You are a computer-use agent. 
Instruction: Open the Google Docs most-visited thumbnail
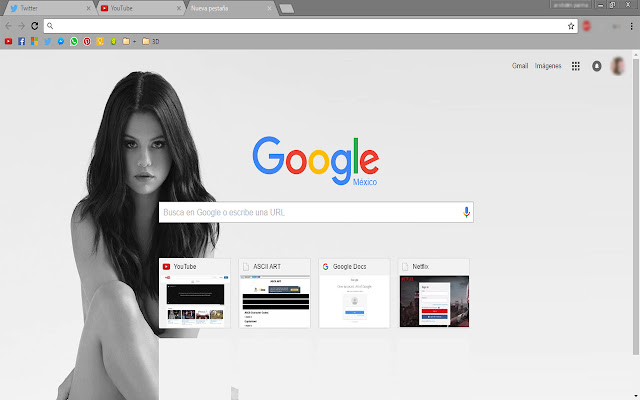pos(354,293)
